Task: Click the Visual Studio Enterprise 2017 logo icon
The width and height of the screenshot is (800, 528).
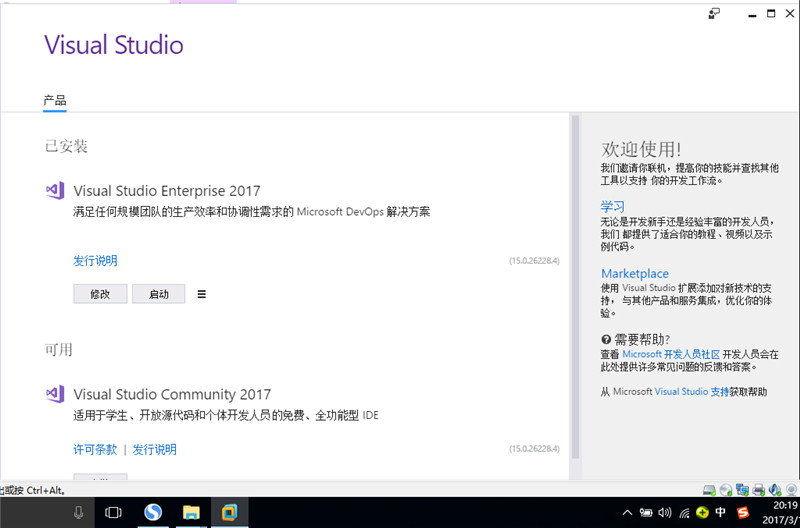Action: click(55, 190)
